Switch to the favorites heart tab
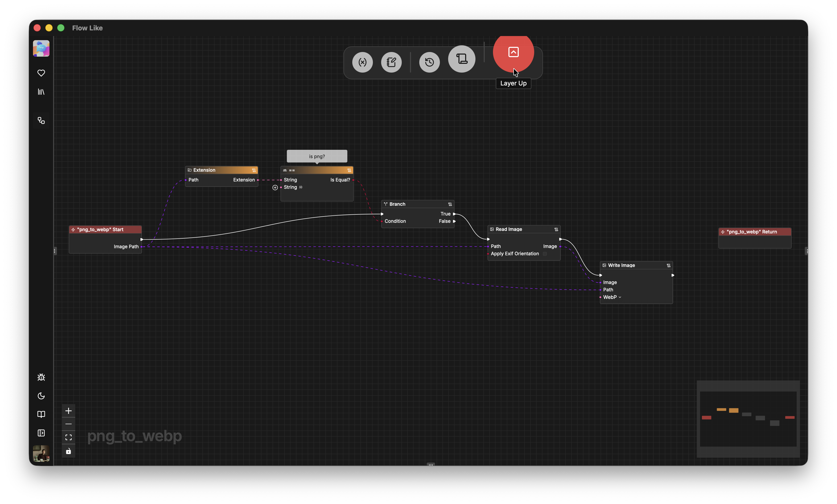The image size is (837, 504). pyautogui.click(x=41, y=73)
